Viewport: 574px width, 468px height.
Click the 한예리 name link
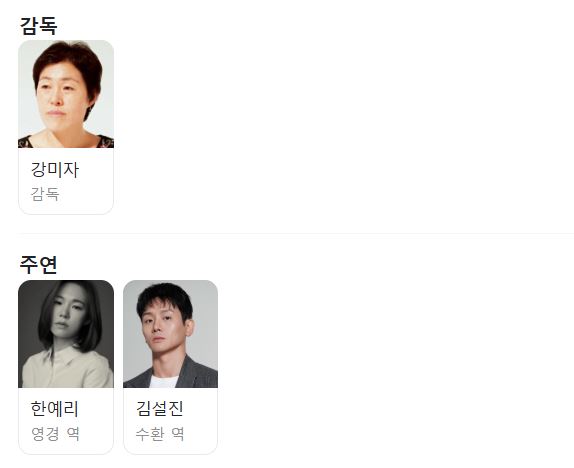pyautogui.click(x=55, y=409)
